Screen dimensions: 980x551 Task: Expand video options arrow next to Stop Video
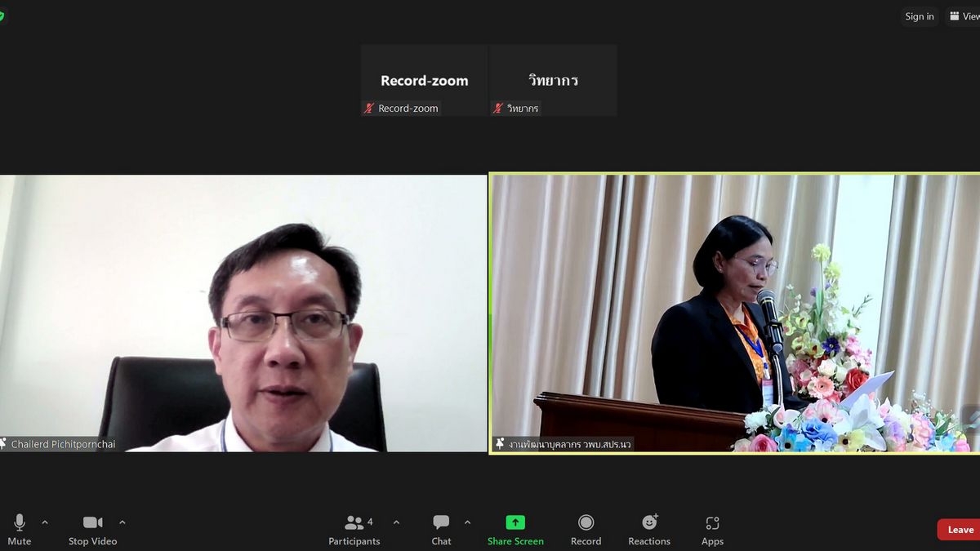(122, 522)
